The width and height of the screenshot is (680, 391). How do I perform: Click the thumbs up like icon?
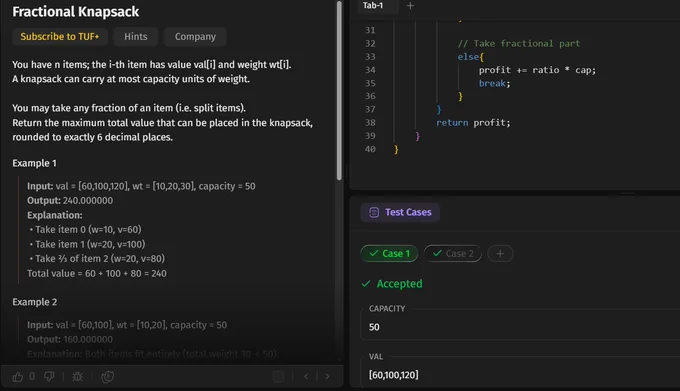coord(18,377)
